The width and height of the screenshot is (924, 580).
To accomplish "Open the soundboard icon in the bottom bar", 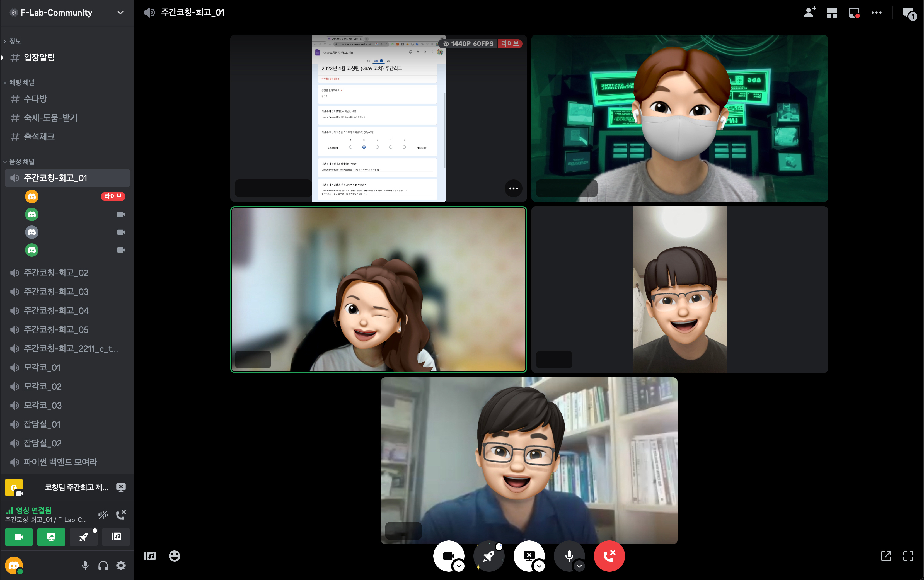I will pyautogui.click(x=150, y=556).
